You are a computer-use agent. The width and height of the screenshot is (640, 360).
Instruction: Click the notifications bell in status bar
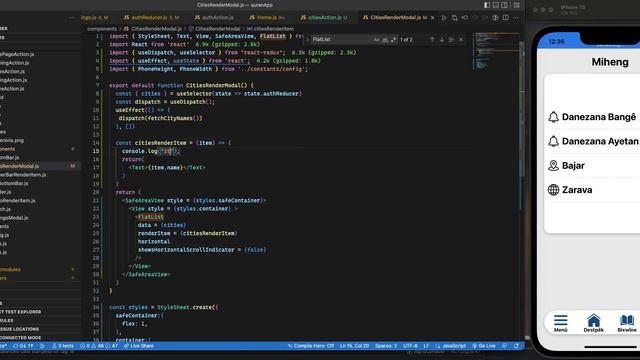pyautogui.click(x=517, y=346)
